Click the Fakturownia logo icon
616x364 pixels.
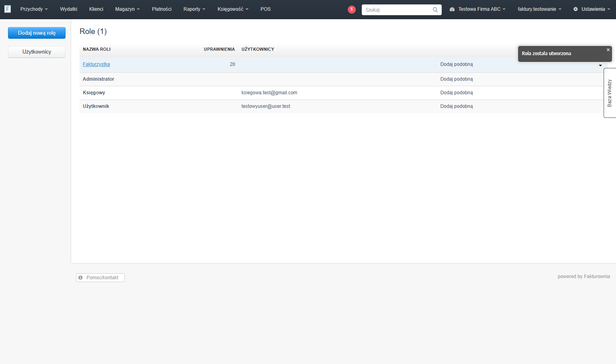point(8,9)
